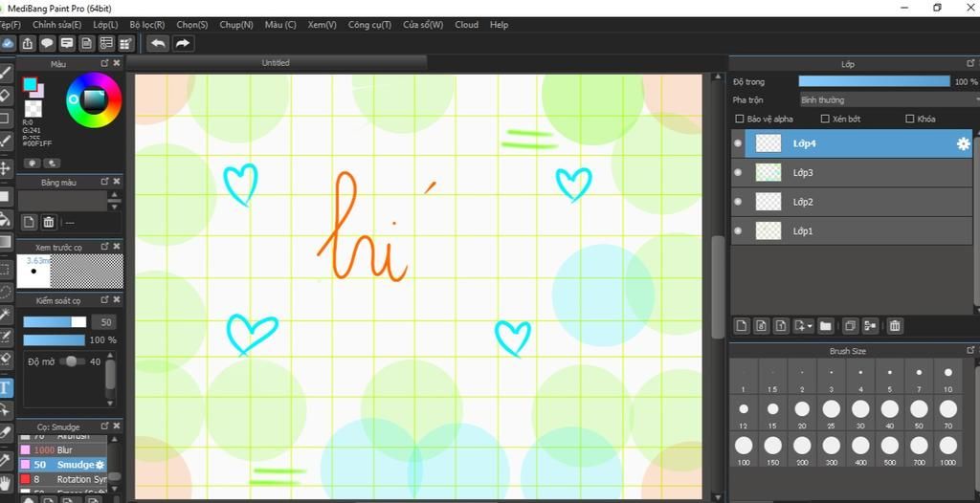Open the Pha trộn blend mode dropdown
980x503 pixels.
889,100
